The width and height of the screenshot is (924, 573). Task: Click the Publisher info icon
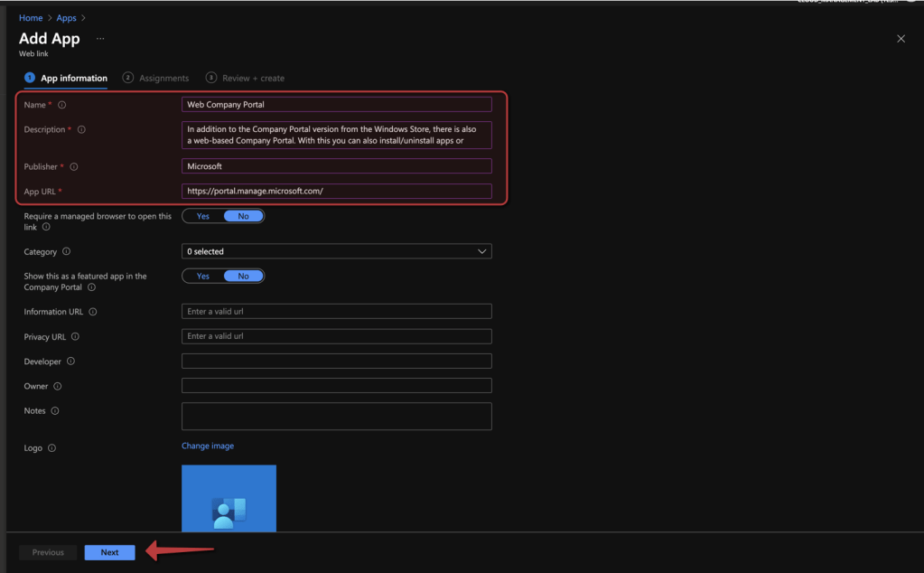click(74, 167)
